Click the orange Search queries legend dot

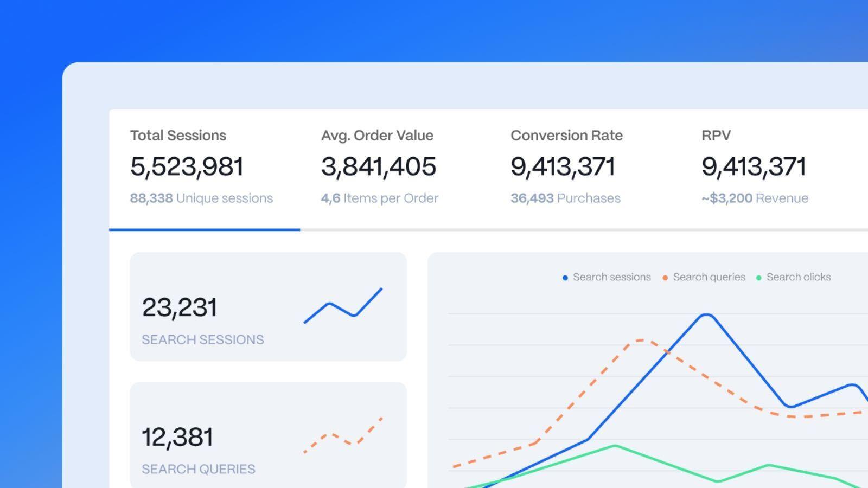(x=664, y=277)
